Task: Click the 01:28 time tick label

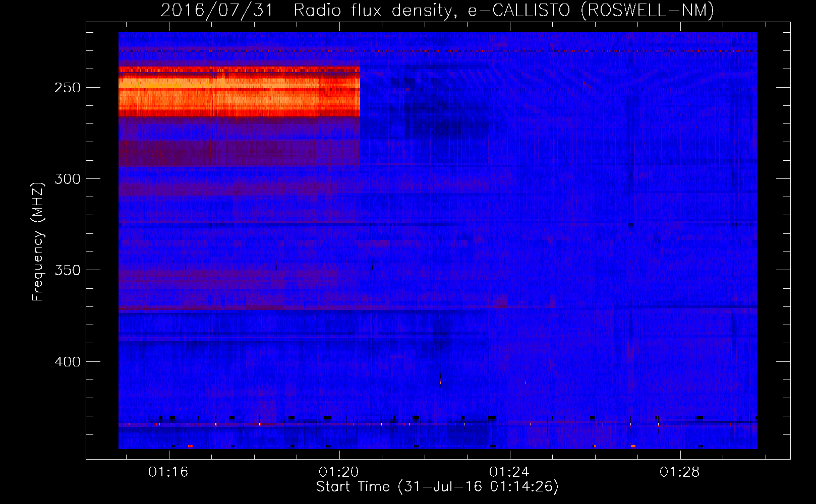Action: pos(680,472)
